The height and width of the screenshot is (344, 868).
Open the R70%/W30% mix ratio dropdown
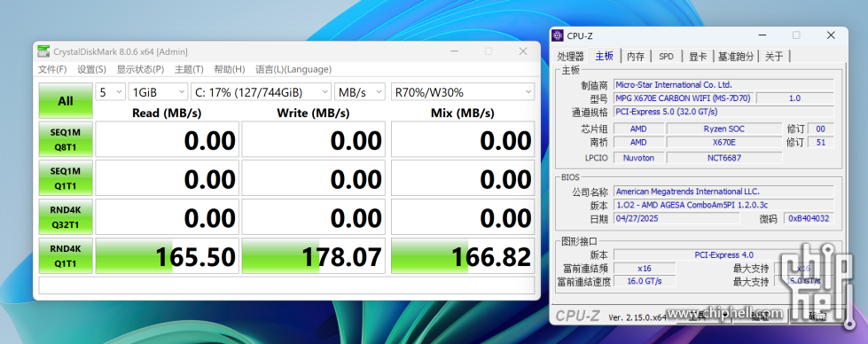pyautogui.click(x=463, y=92)
